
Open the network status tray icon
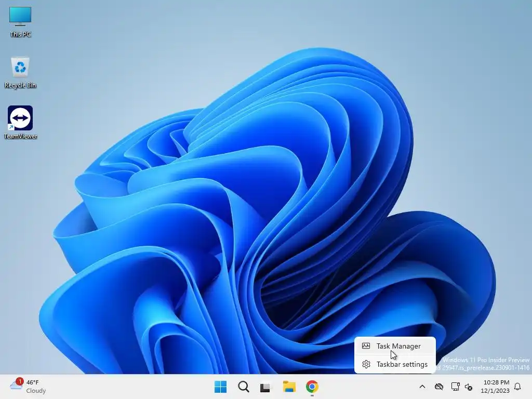455,387
